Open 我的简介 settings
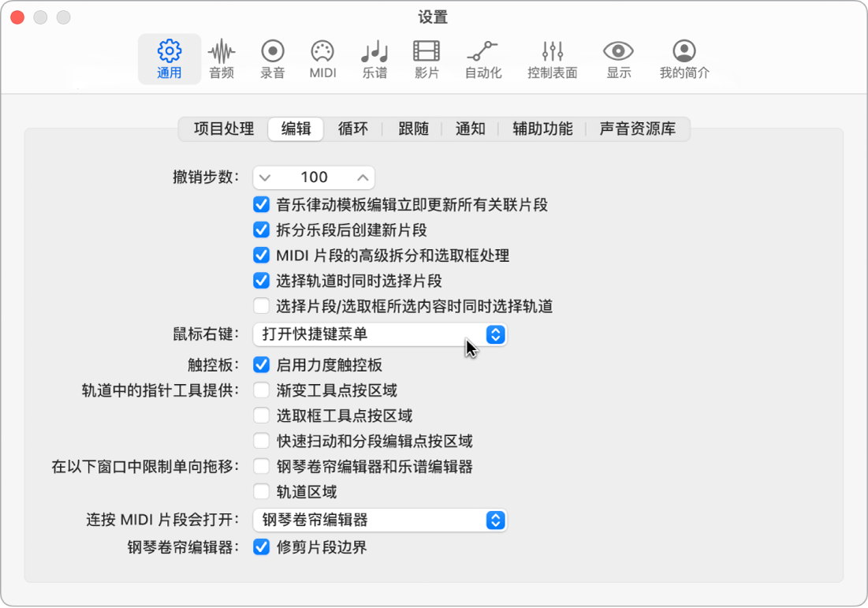Image resolution: width=868 pixels, height=608 pixels. pos(683,58)
